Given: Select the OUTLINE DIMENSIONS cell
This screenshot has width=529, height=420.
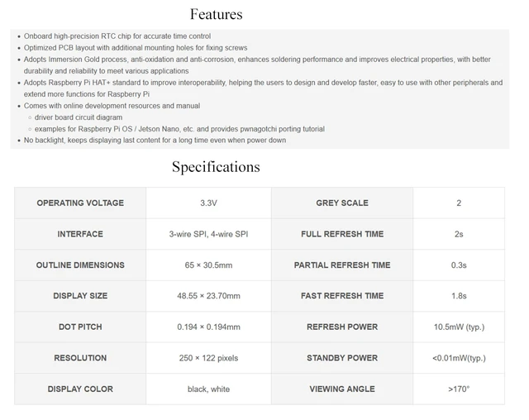Looking at the screenshot, I should pos(80,265).
